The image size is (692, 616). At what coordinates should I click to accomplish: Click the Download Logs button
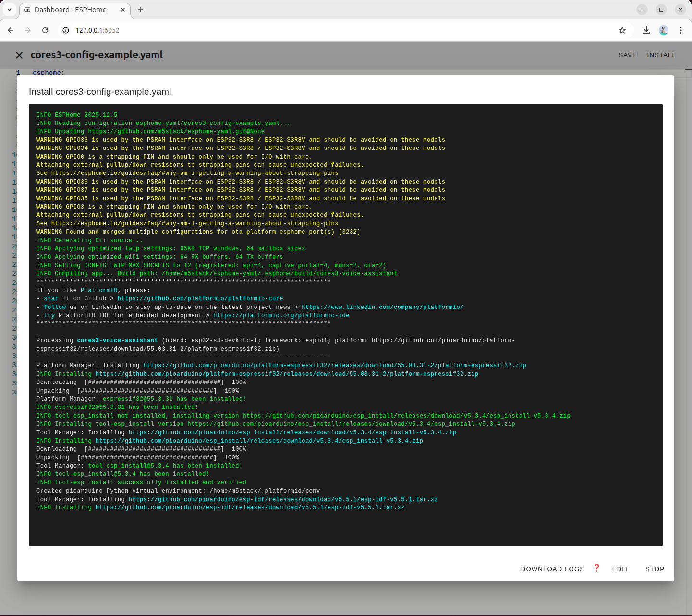[552, 569]
